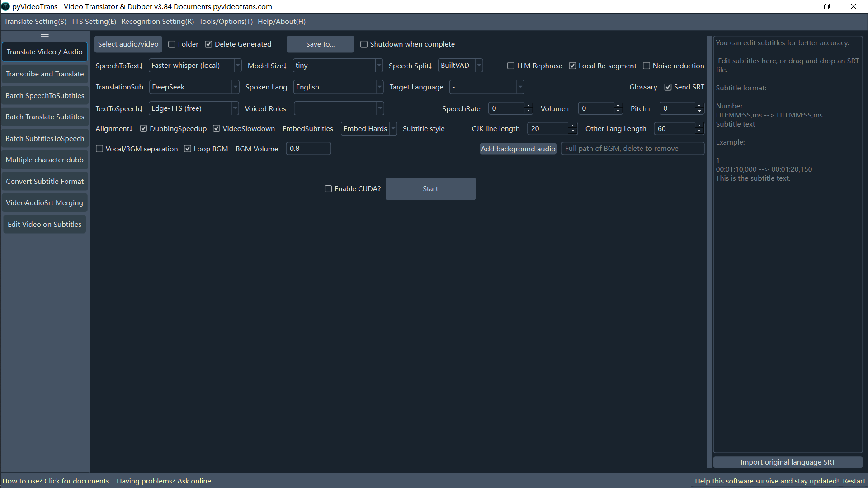Enable CUDA acceleration checkbox

(x=328, y=189)
